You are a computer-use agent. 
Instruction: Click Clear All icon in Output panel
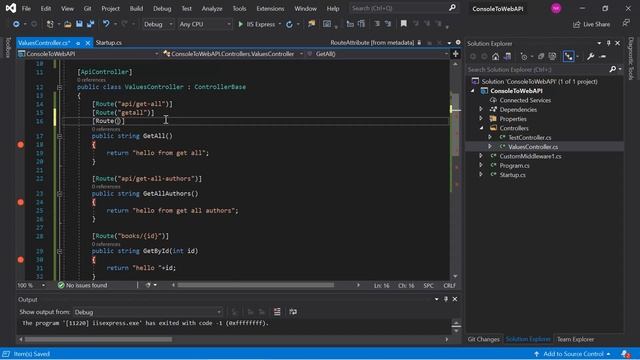coord(277,312)
